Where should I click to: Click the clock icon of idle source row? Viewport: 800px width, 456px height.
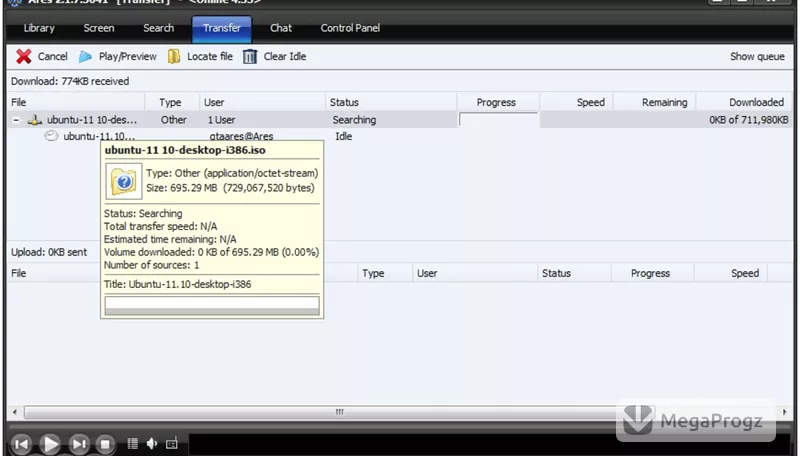[x=51, y=136]
